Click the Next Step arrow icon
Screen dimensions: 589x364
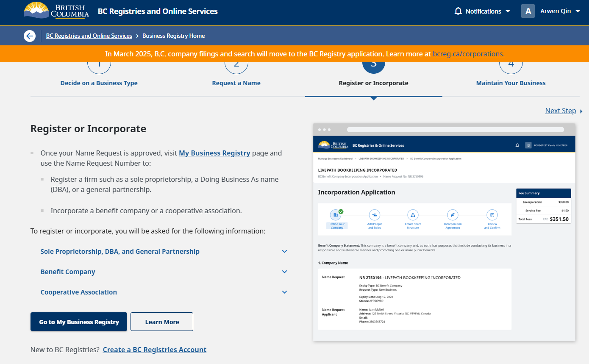click(581, 111)
